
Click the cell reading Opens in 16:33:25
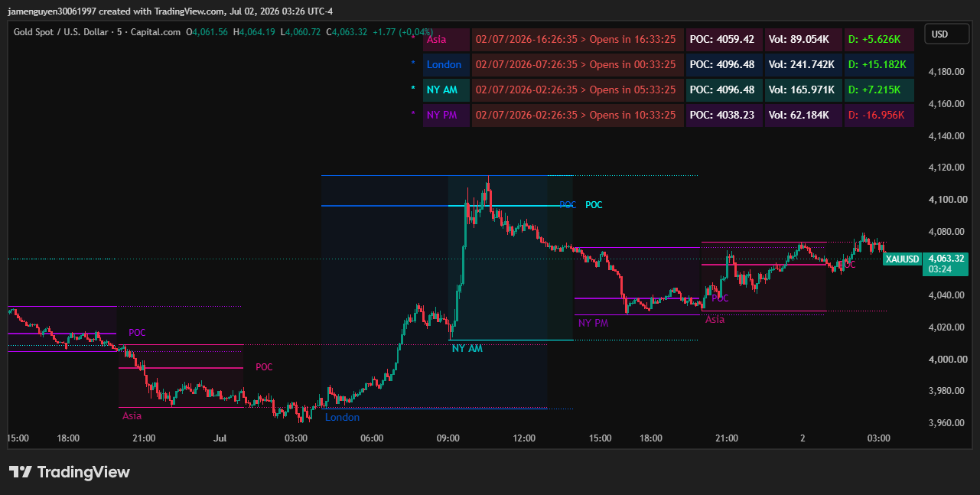(x=578, y=39)
